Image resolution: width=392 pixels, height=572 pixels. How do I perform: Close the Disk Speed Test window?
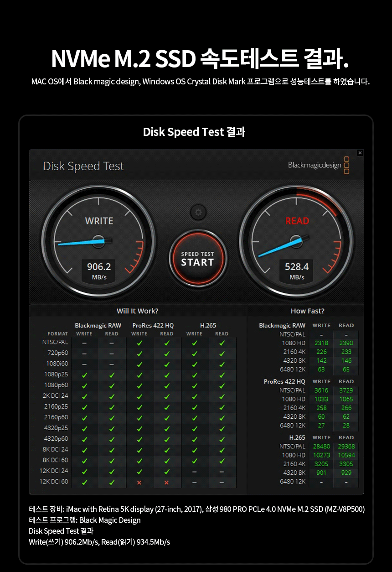click(360, 153)
